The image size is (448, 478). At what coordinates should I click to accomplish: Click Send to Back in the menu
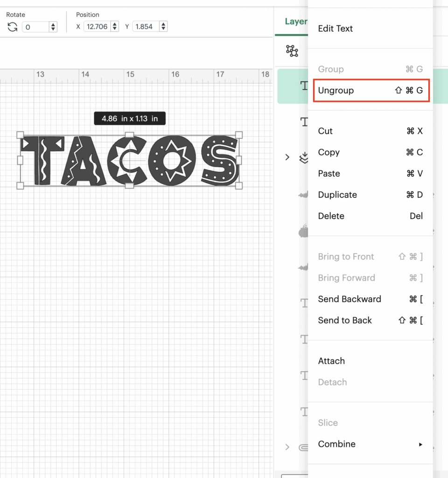pyautogui.click(x=345, y=320)
